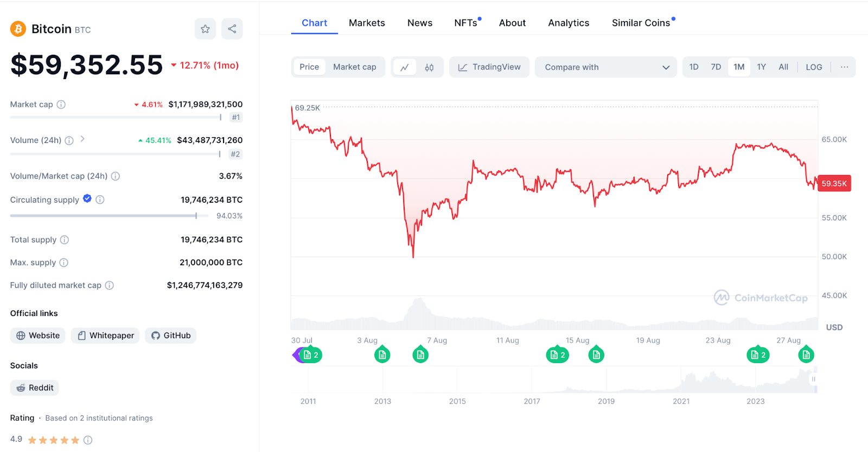868x452 pixels.
Task: Open Compare with dropdown
Action: tap(606, 67)
